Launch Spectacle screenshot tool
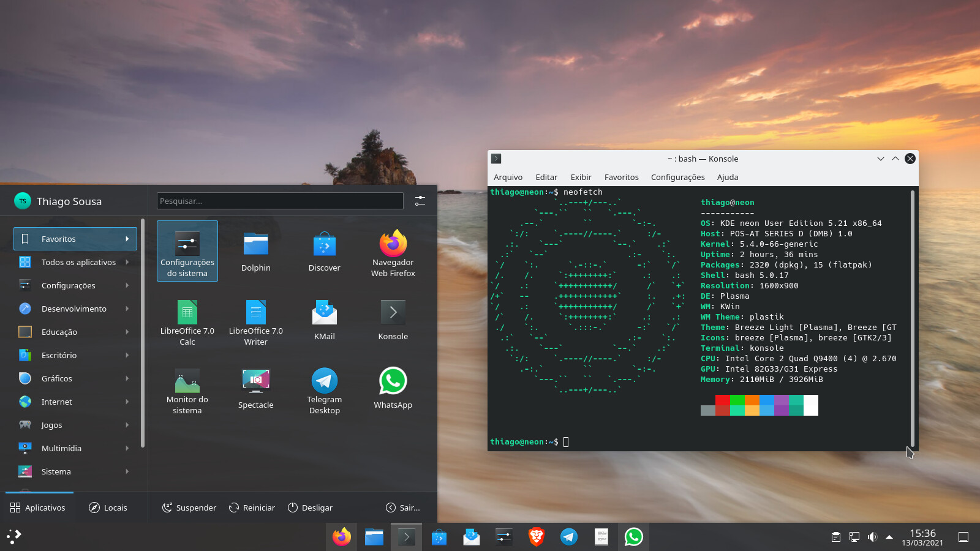Image resolution: width=980 pixels, height=551 pixels. coord(256,388)
